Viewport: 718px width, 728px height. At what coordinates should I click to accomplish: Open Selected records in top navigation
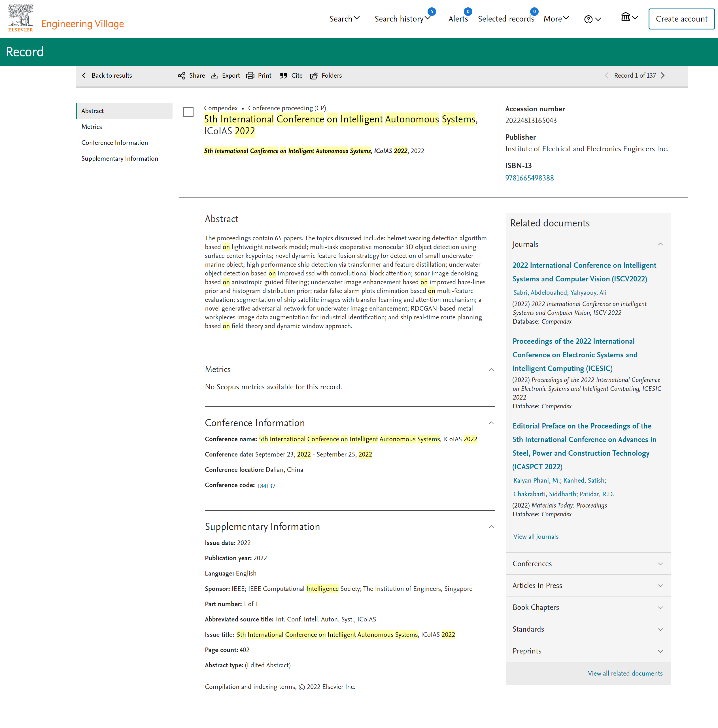pyautogui.click(x=506, y=19)
